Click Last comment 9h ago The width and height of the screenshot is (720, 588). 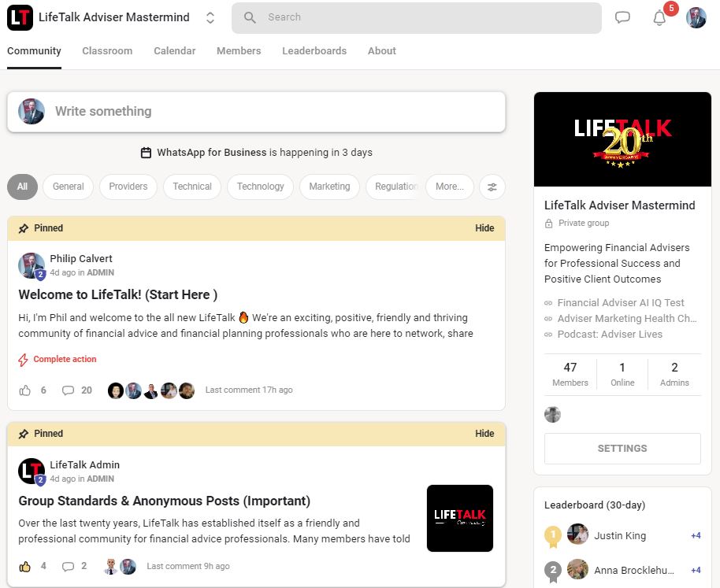pyautogui.click(x=188, y=566)
